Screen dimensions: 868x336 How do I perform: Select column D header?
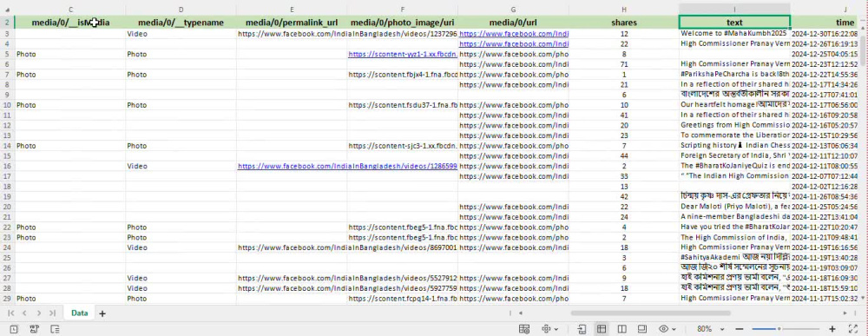click(x=181, y=10)
